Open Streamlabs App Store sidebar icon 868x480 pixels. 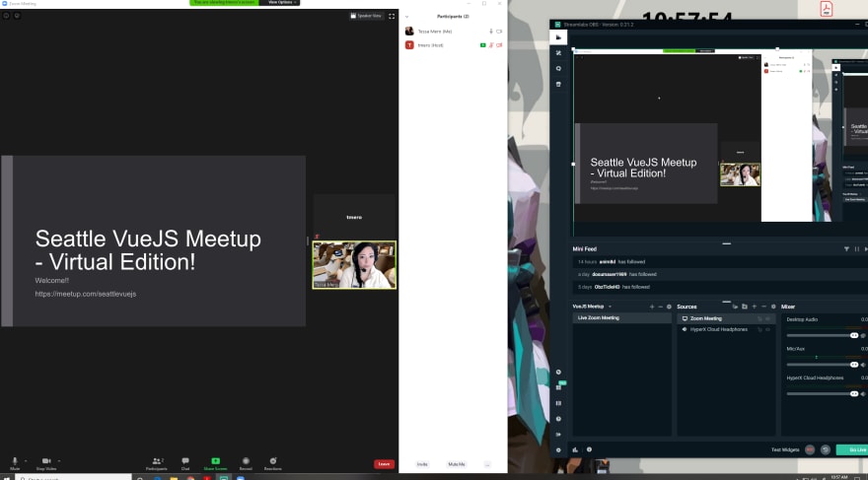(558, 84)
